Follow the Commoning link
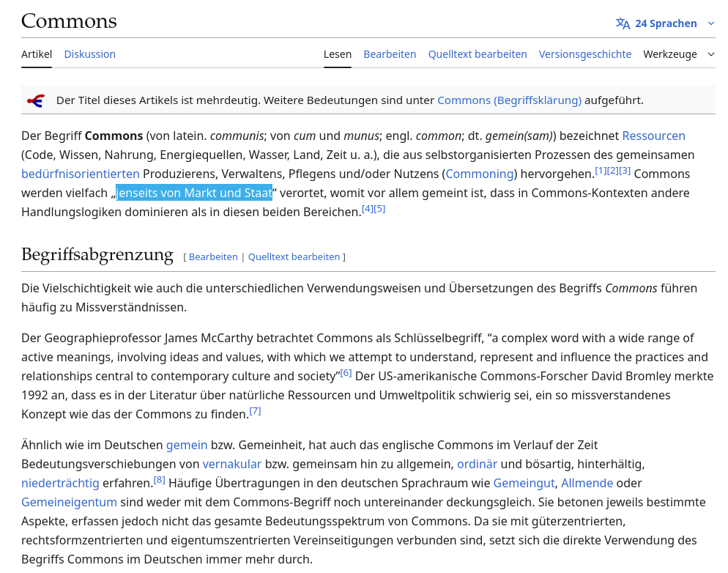Viewport: 728px width, 573px height. (480, 174)
